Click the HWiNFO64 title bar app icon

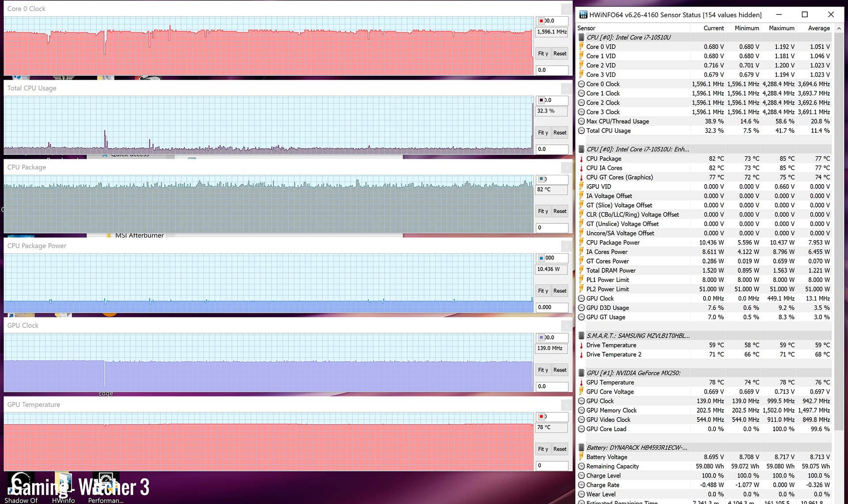click(x=583, y=15)
